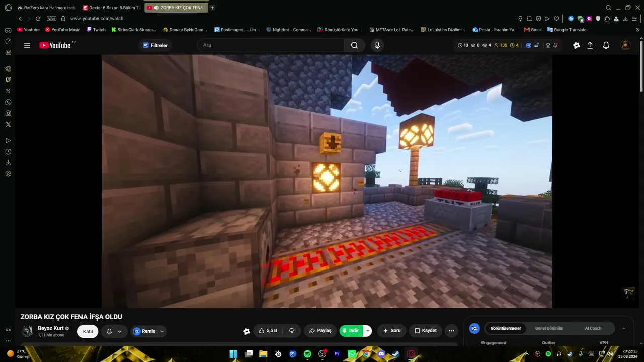Open the vidIQ Filtreler button

point(155,45)
